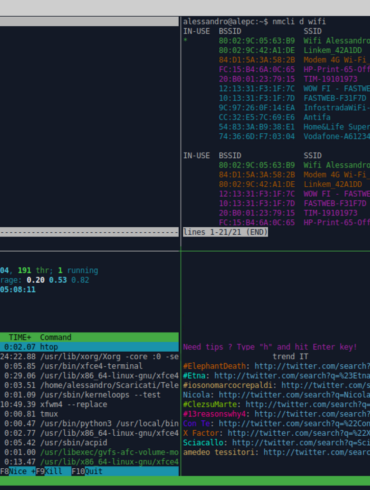Click the load average value 0.53
This screenshot has width=370, height=490.
tap(58, 280)
